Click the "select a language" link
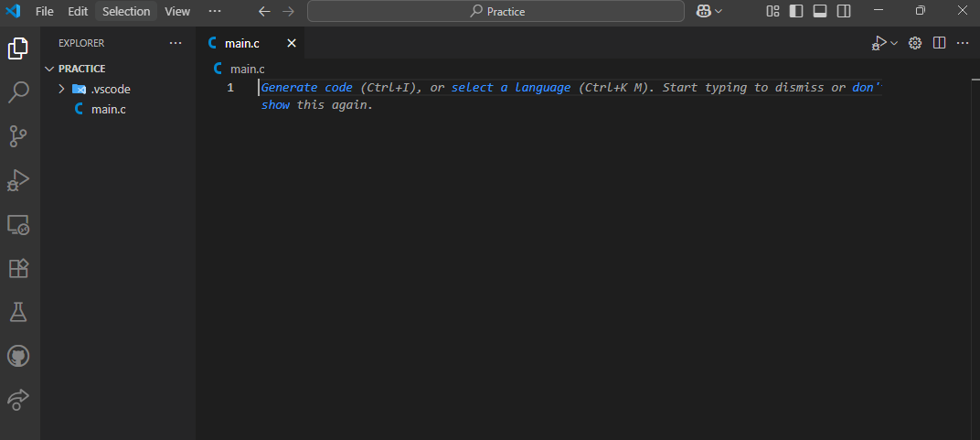The width and height of the screenshot is (980, 440). (x=510, y=88)
